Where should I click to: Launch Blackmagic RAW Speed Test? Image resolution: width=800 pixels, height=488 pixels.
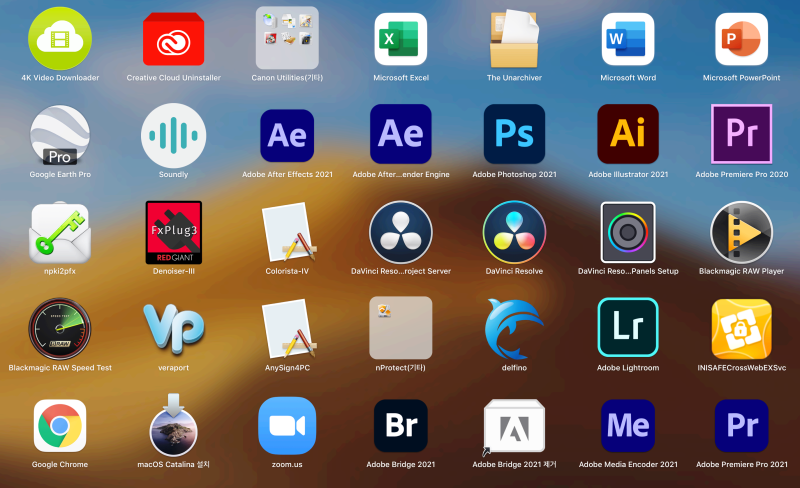click(x=60, y=329)
